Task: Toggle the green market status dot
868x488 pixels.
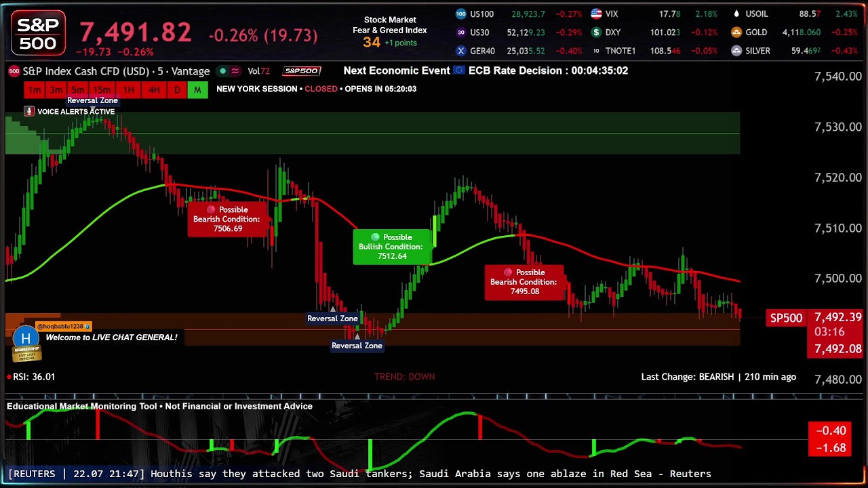Action: pyautogui.click(x=222, y=71)
